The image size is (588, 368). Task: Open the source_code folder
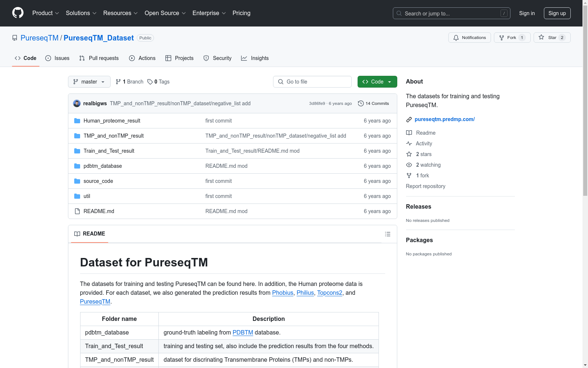(x=98, y=181)
